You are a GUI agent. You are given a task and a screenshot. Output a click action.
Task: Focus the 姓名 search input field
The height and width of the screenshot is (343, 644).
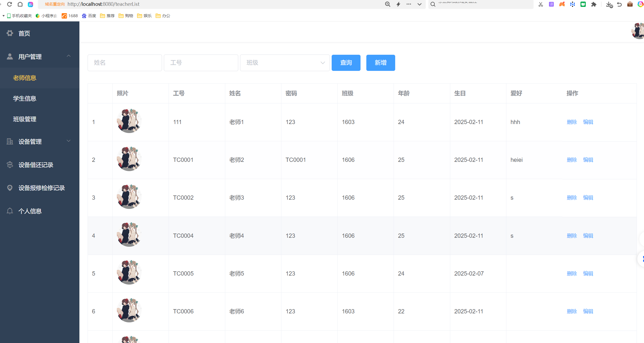tap(125, 63)
